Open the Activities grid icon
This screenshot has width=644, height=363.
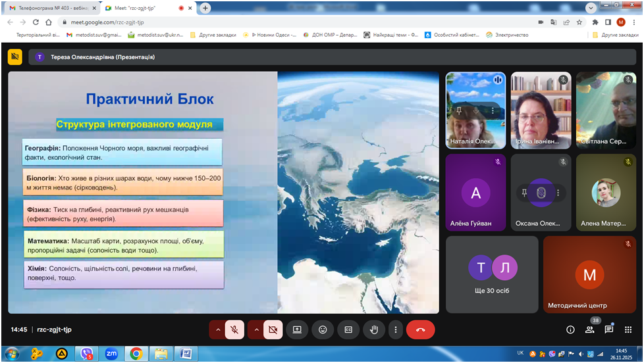coord(628,329)
